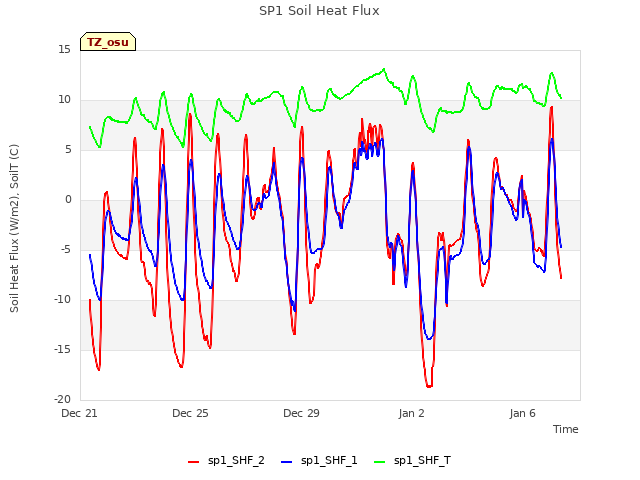Click the blue sp1_SHF_1 legend swatch
The image size is (640, 480).
coord(287,462)
